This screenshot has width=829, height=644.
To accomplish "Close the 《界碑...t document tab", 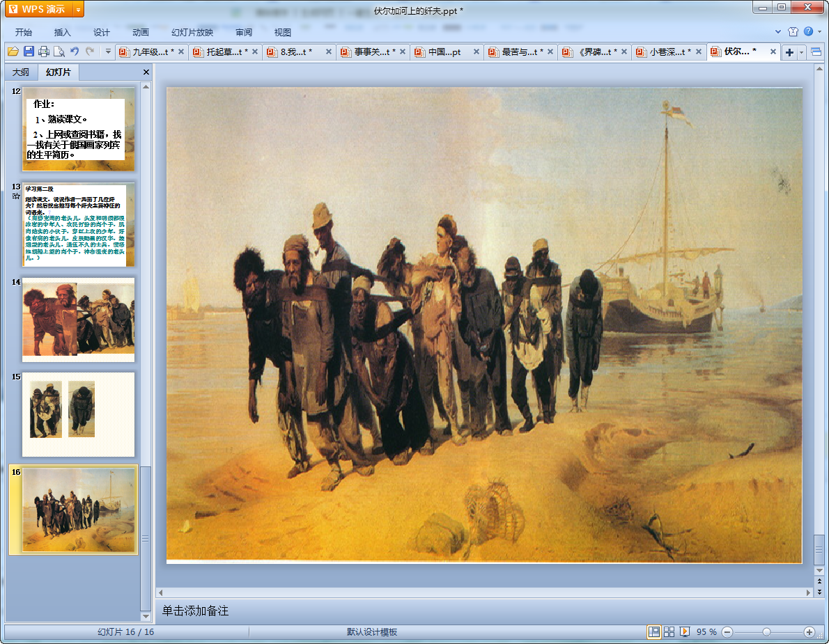I will point(624,52).
